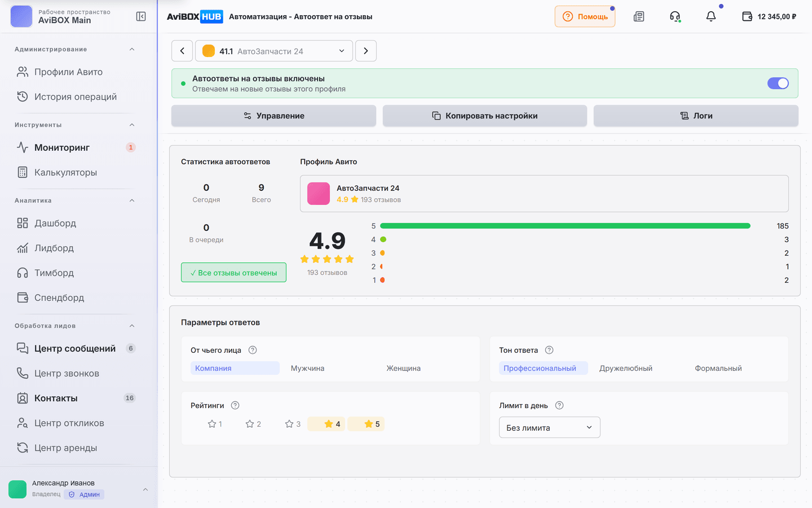Go to next profile arrow
Viewport: 812px width, 508px height.
(x=366, y=51)
